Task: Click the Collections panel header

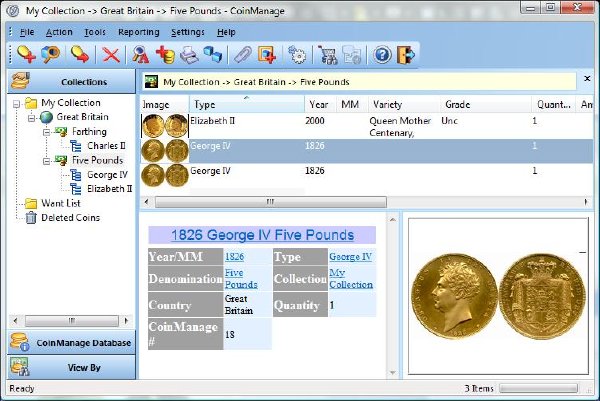Action: (x=72, y=82)
